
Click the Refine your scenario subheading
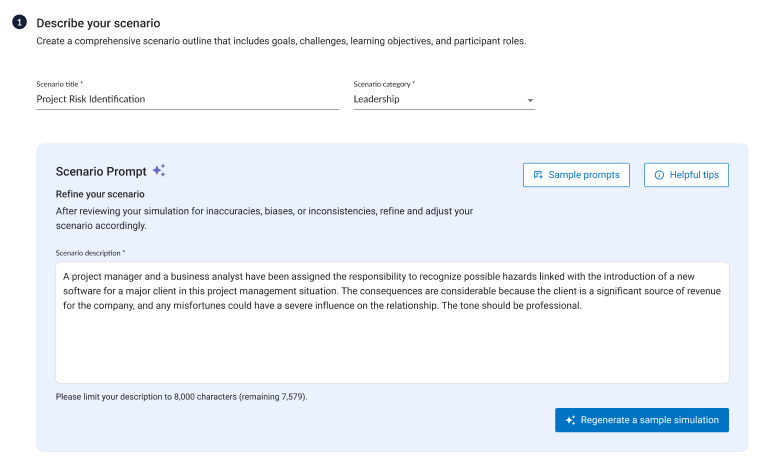pos(100,194)
